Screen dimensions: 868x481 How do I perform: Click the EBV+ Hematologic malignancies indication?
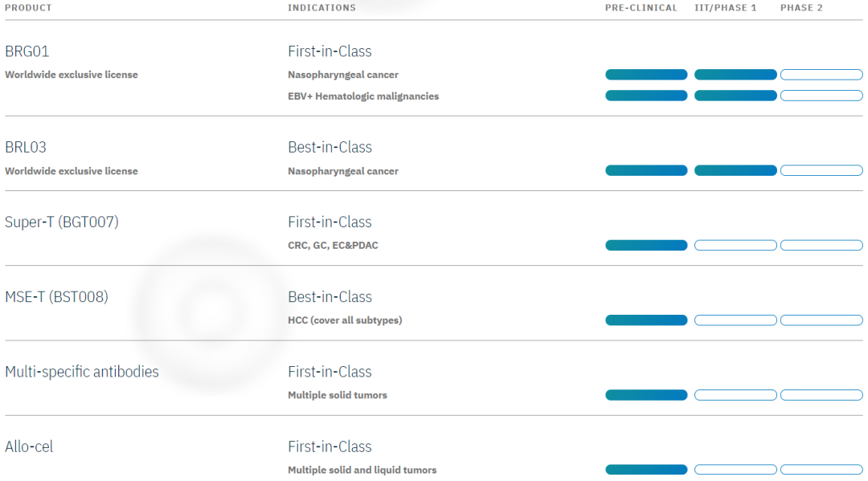(x=363, y=96)
